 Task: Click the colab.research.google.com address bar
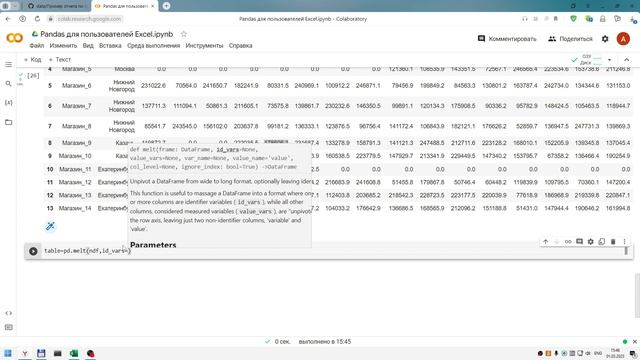89,19
